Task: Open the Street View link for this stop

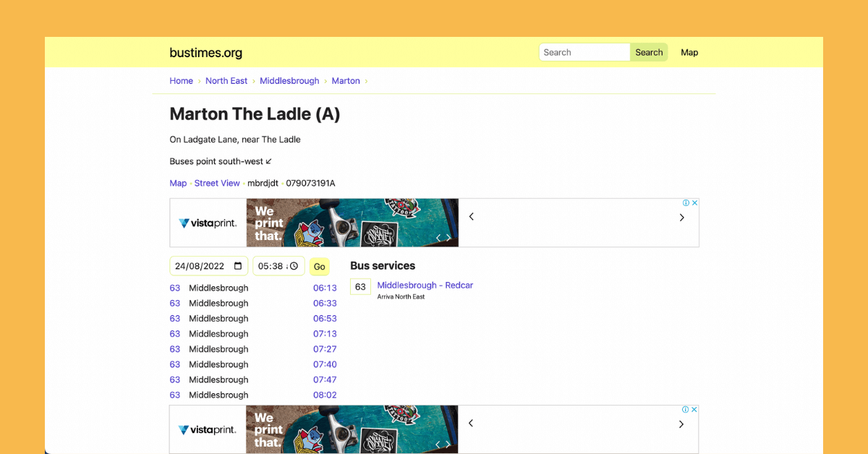Action: click(217, 183)
